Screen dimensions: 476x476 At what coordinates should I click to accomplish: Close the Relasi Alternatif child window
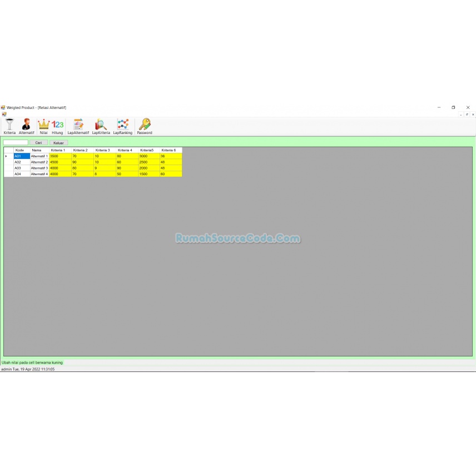(x=473, y=115)
